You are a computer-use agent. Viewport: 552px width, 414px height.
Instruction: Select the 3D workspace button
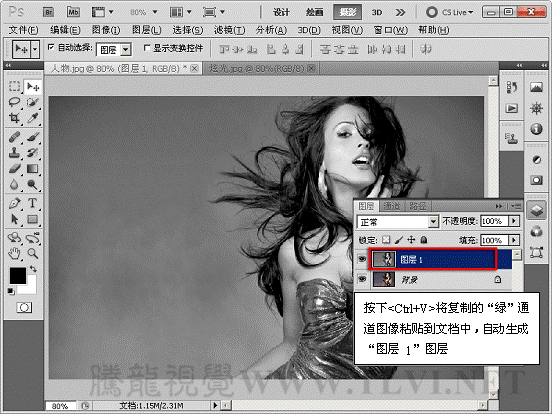pos(377,12)
